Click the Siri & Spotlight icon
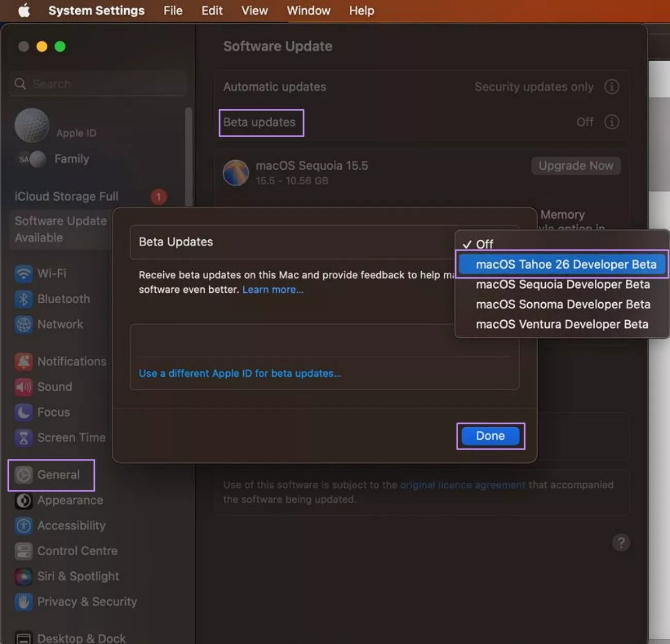The image size is (670, 644). click(24, 576)
